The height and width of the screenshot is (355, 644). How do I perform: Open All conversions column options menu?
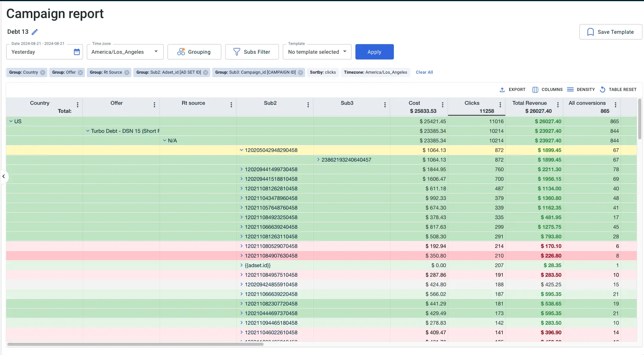click(616, 105)
